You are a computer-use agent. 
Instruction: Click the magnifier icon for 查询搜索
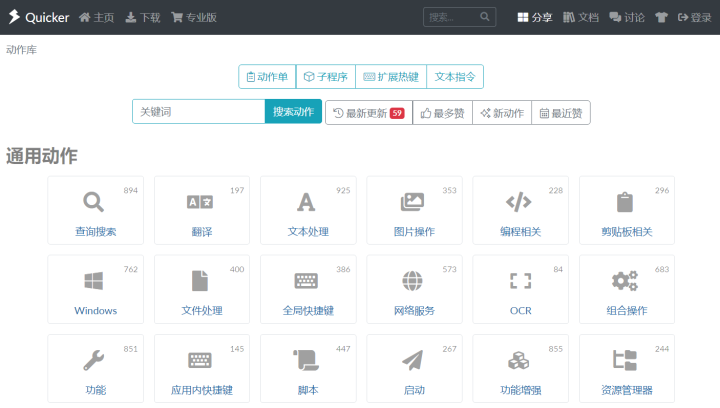coord(94,202)
